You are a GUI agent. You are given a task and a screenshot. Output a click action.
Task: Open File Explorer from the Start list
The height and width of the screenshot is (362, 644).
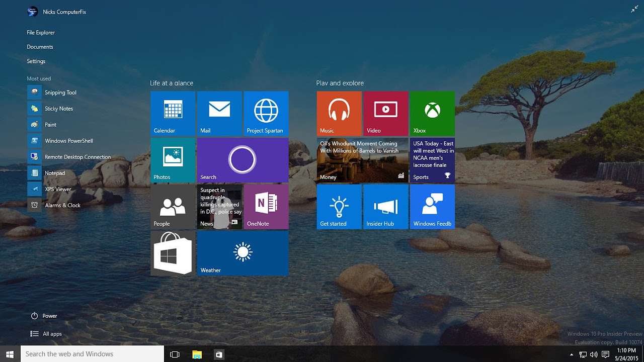(x=41, y=33)
